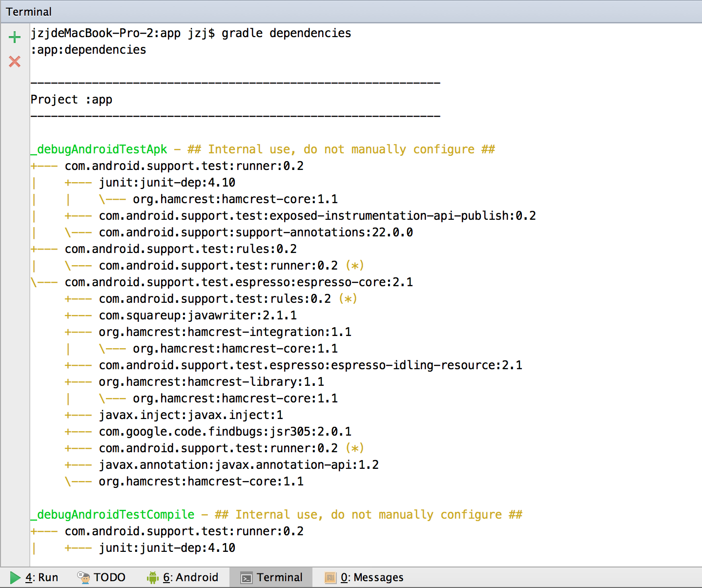
Task: Click the shell prompt line with gradle command
Action: coord(190,33)
